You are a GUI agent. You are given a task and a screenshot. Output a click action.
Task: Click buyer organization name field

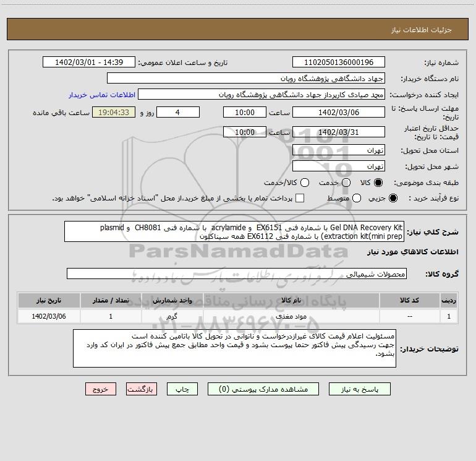tap(246, 78)
